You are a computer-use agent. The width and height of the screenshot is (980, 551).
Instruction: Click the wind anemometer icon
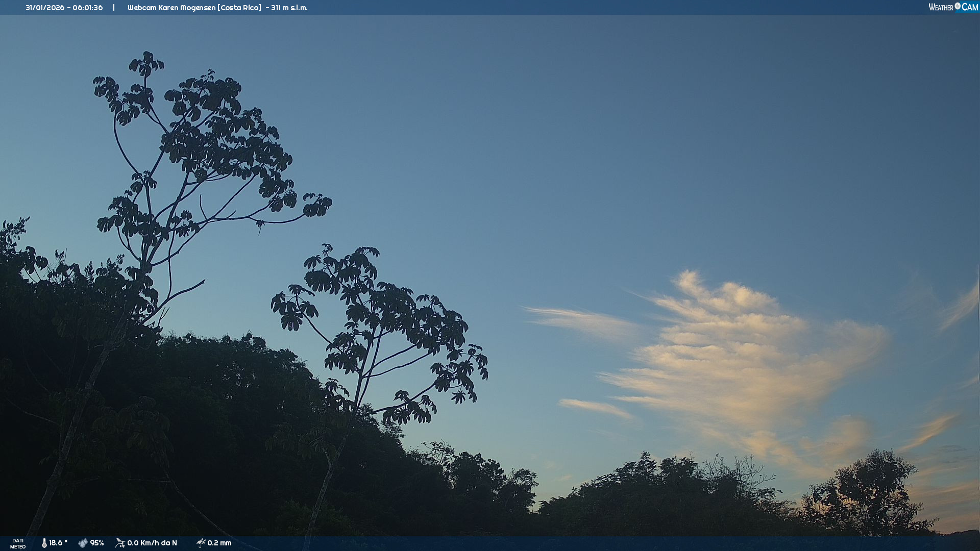pyautogui.click(x=120, y=543)
